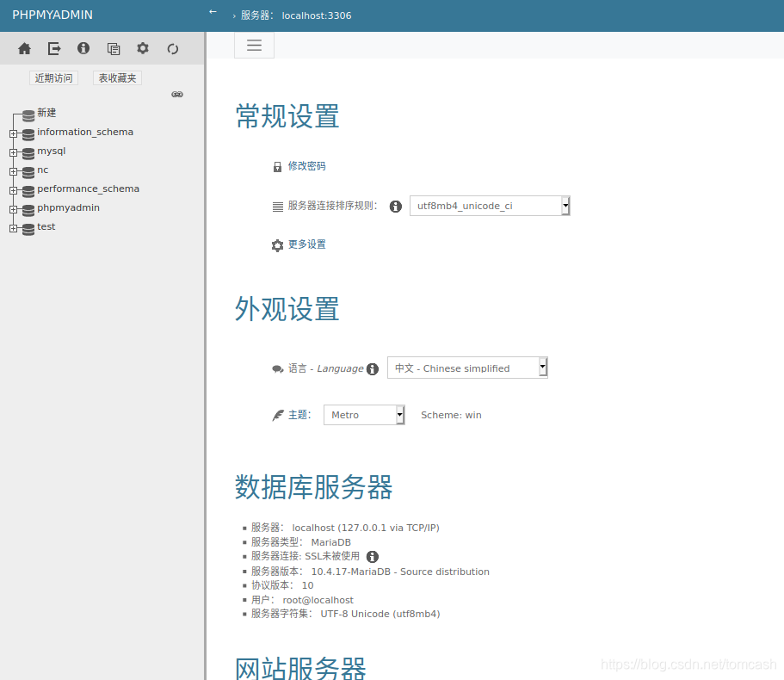This screenshot has height=680, width=784.
Task: Click the test database icon
Action: tap(28, 229)
